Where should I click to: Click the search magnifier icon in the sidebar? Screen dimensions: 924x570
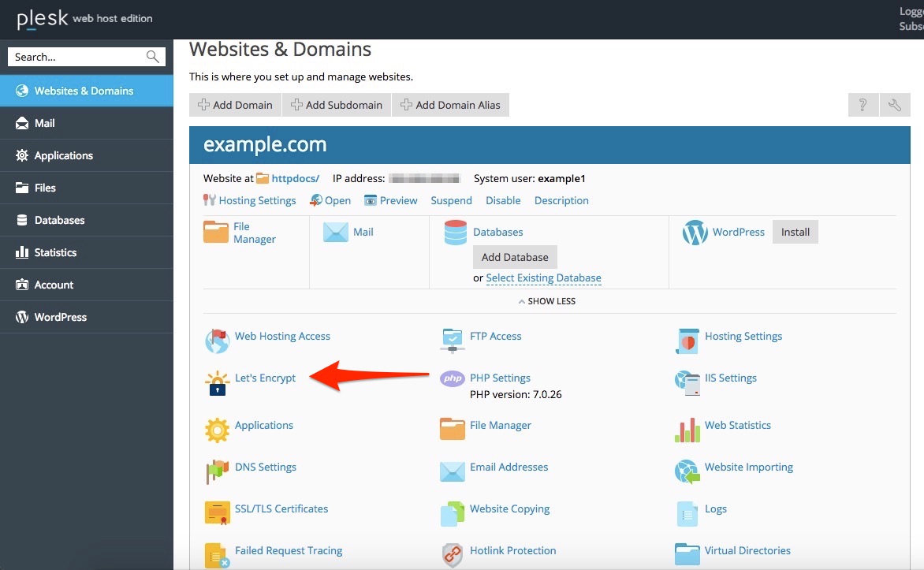click(153, 57)
